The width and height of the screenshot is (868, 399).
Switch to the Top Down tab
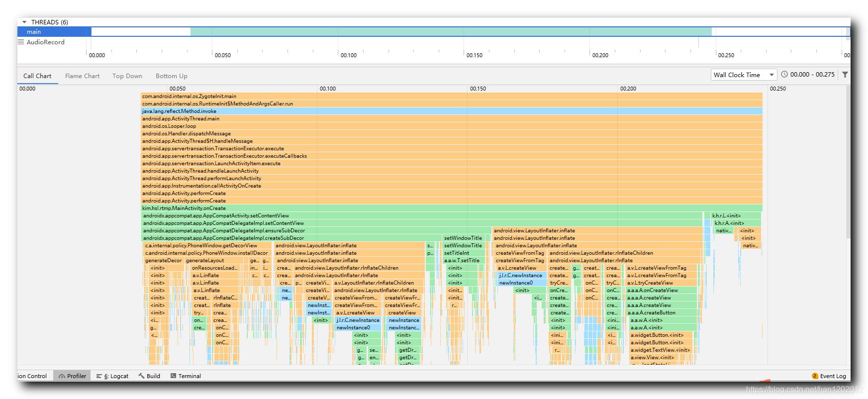(127, 76)
